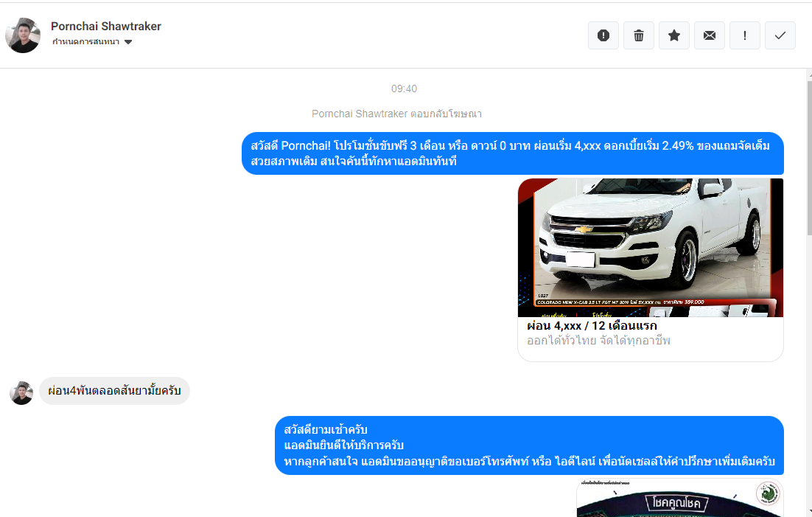Open Pornchai Shawtraker header profile photo

tap(23, 35)
